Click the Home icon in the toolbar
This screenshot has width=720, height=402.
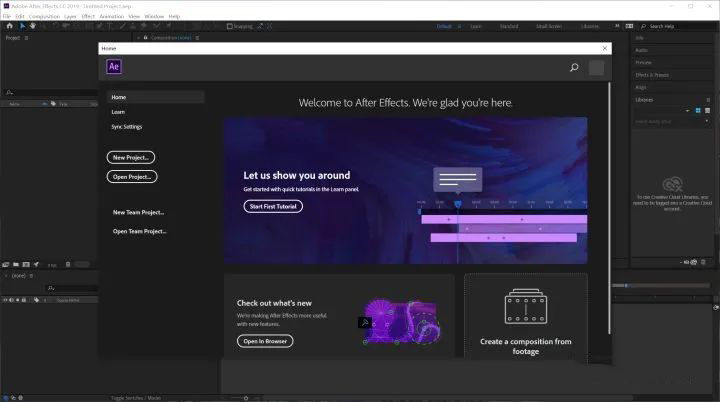[9, 26]
